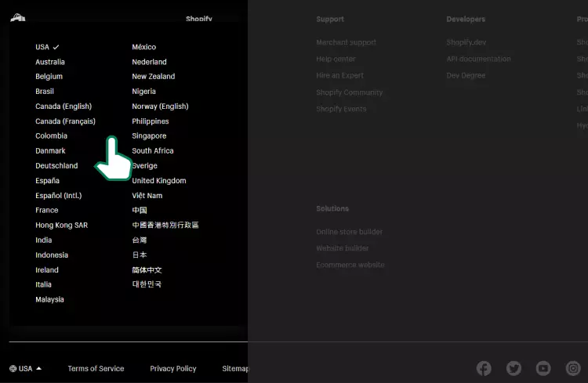The image size is (588, 383).
Task: Open the Terms of Service link
Action: pyautogui.click(x=96, y=369)
